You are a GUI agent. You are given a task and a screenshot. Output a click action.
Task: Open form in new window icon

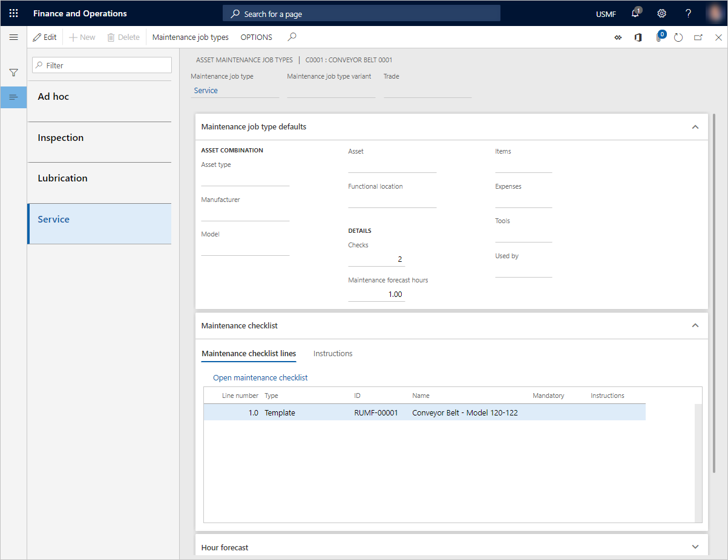pos(698,37)
